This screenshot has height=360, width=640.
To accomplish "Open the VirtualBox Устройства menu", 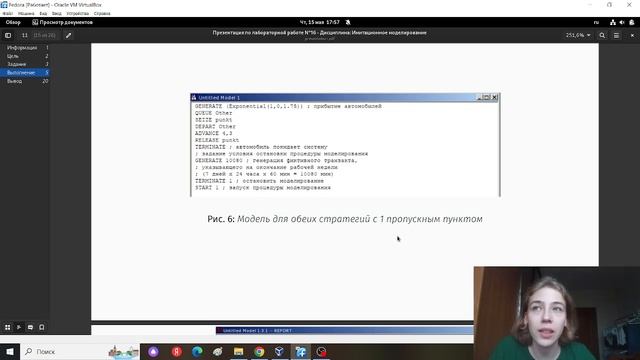I will 78,13.
